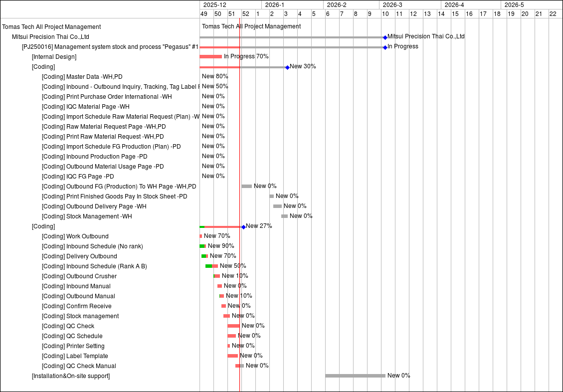The width and height of the screenshot is (563, 392).
Task: Select "[Coding] QC Check Manual" in the list
Action: pyautogui.click(x=79, y=366)
